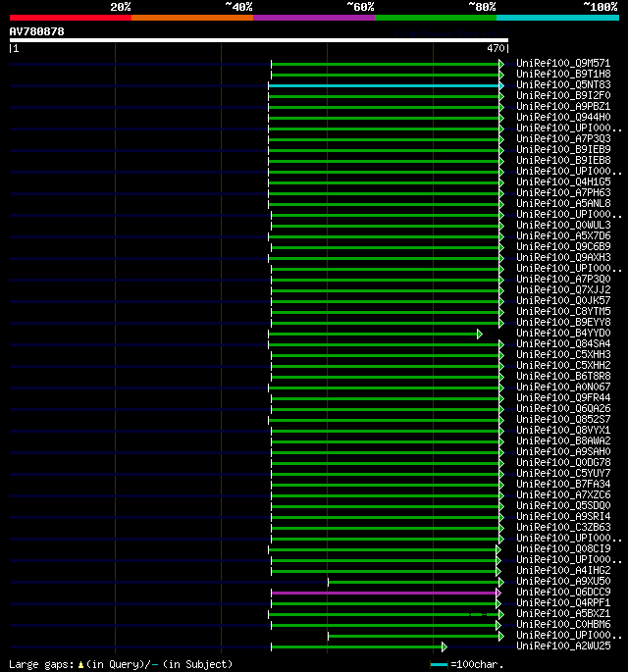The height and width of the screenshot is (672, 628).
Task: Select the UniRef100_B8AWA2 label
Action: coord(563,441)
